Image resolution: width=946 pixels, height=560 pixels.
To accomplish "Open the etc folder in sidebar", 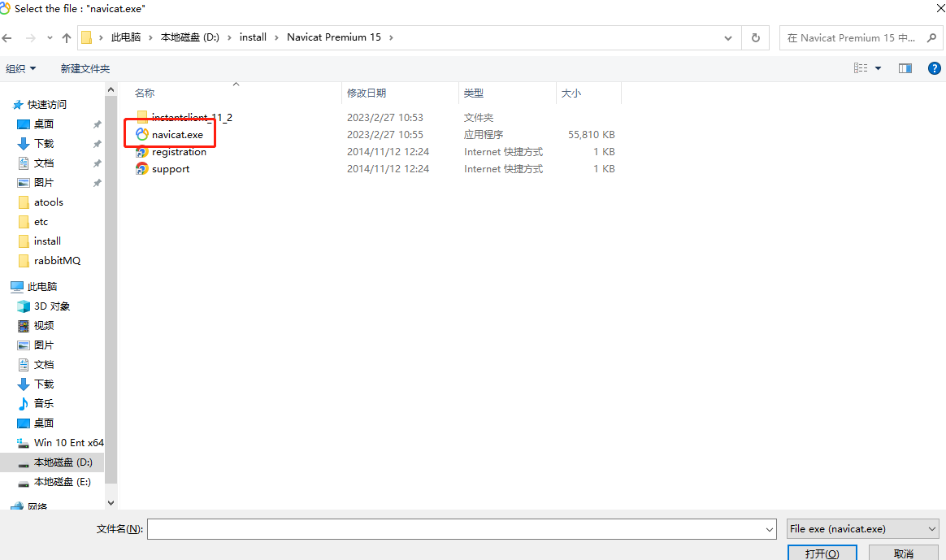I will click(41, 221).
